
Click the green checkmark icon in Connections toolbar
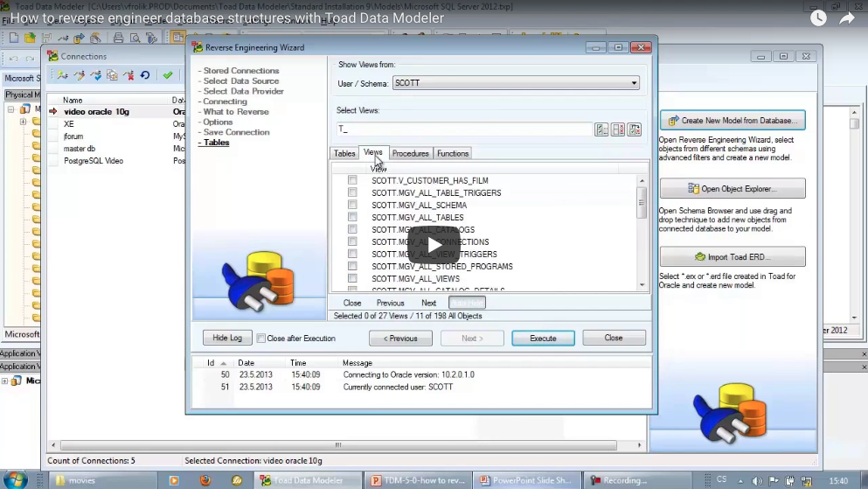(167, 76)
